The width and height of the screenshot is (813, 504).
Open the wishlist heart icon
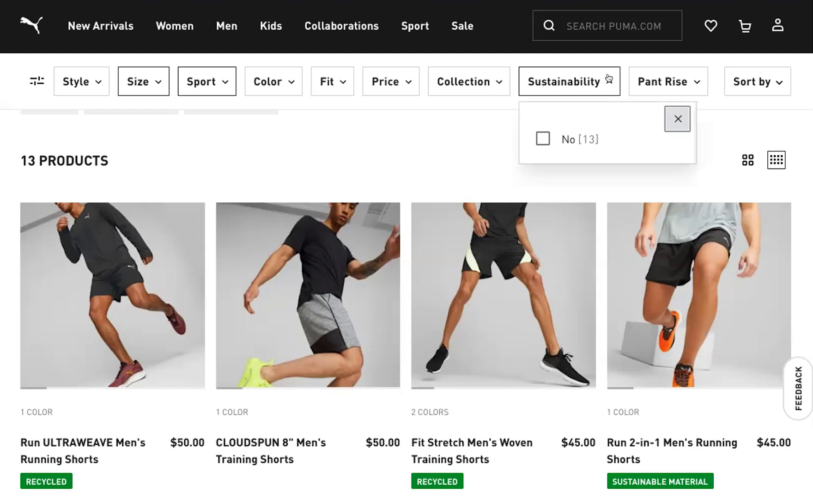point(710,26)
